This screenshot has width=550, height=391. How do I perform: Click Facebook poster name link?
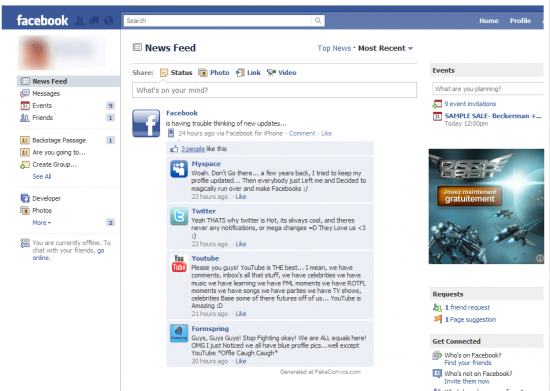tap(182, 113)
